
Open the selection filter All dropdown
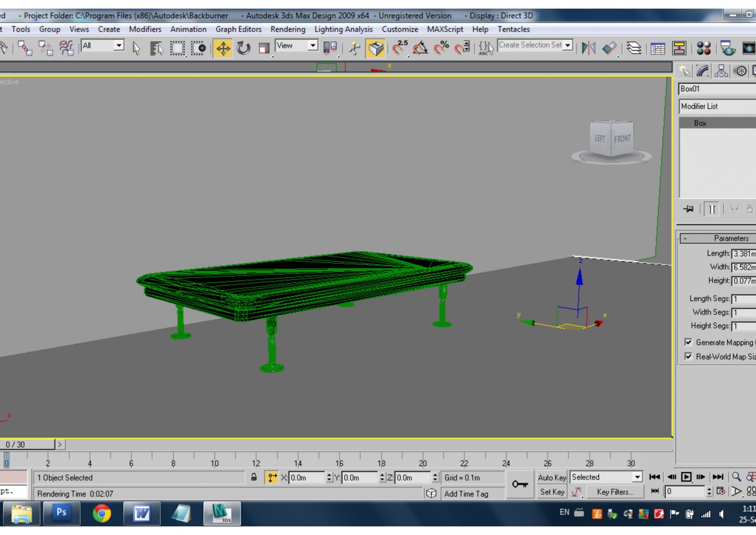pyautogui.click(x=119, y=45)
